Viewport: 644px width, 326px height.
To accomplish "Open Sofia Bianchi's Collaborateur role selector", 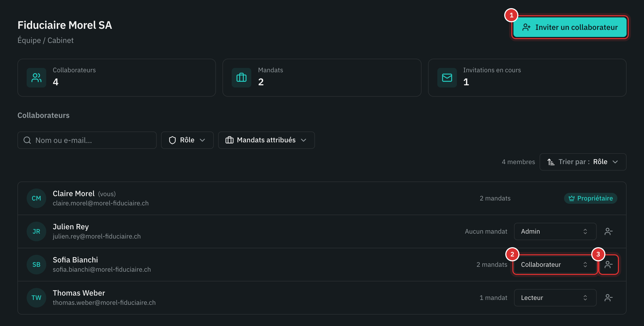I will pyautogui.click(x=555, y=265).
